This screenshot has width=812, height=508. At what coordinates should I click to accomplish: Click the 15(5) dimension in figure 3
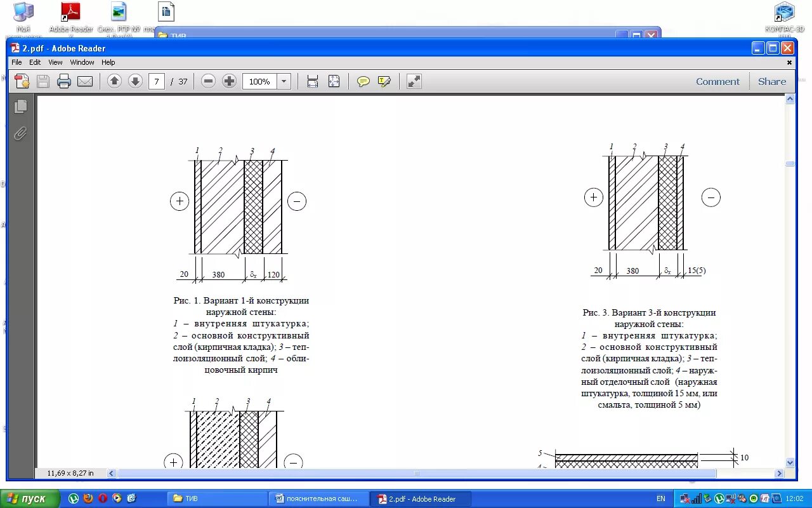coord(697,271)
